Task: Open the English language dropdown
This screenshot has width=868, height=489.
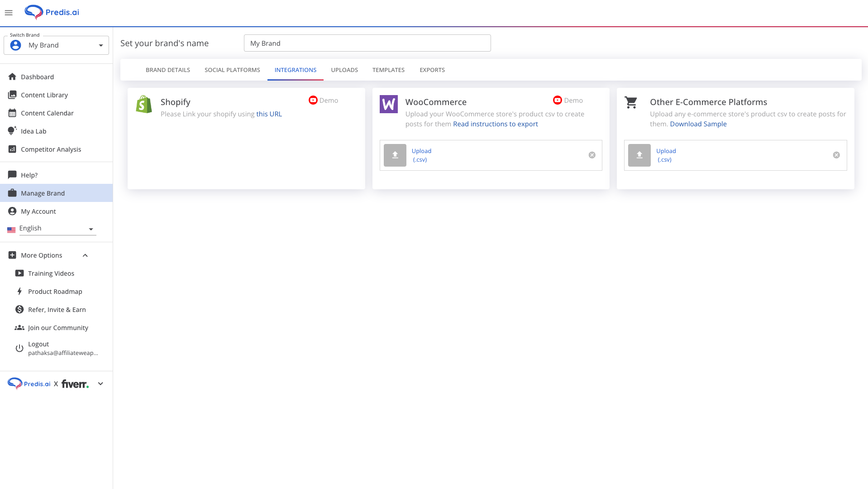Action: [x=91, y=229]
